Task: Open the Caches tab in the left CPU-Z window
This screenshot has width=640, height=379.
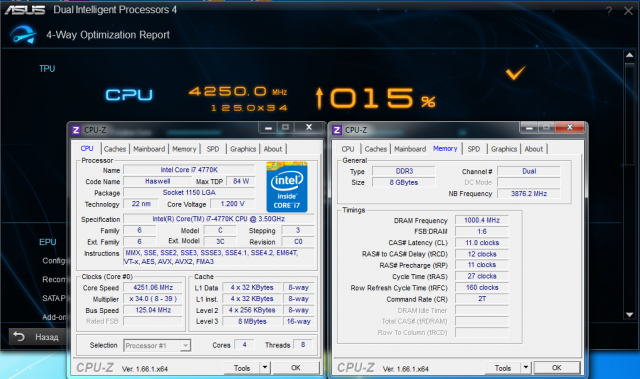Action: coord(115,149)
